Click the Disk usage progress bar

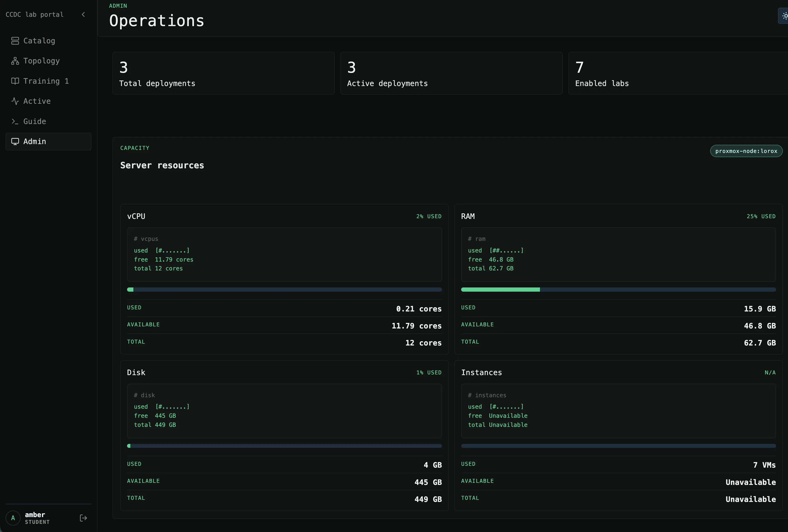coord(284,446)
